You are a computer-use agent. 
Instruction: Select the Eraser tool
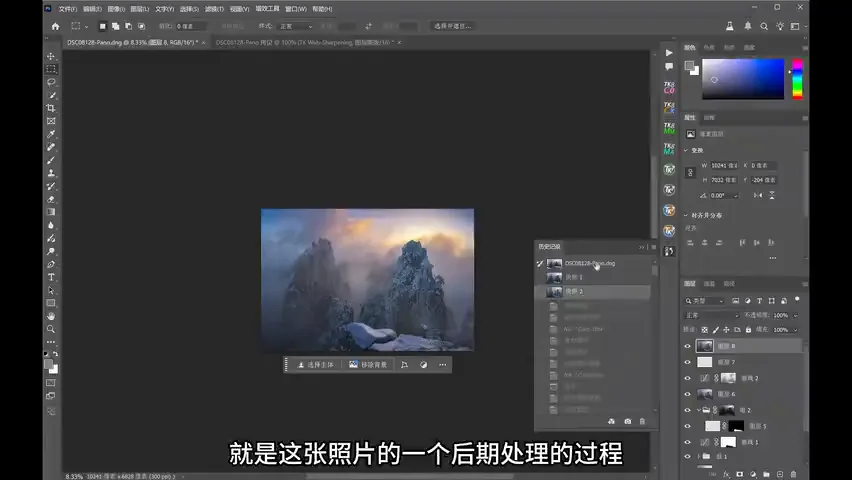[51, 200]
